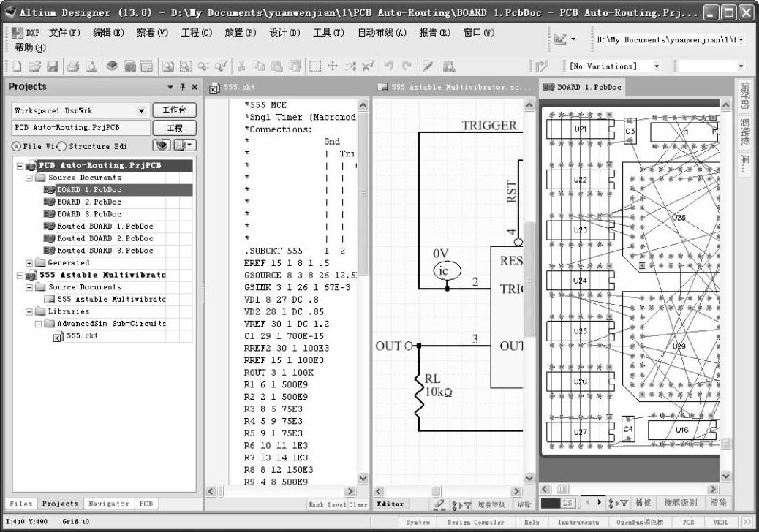
Task: Select the Structure Editor radio button
Action: (61, 146)
